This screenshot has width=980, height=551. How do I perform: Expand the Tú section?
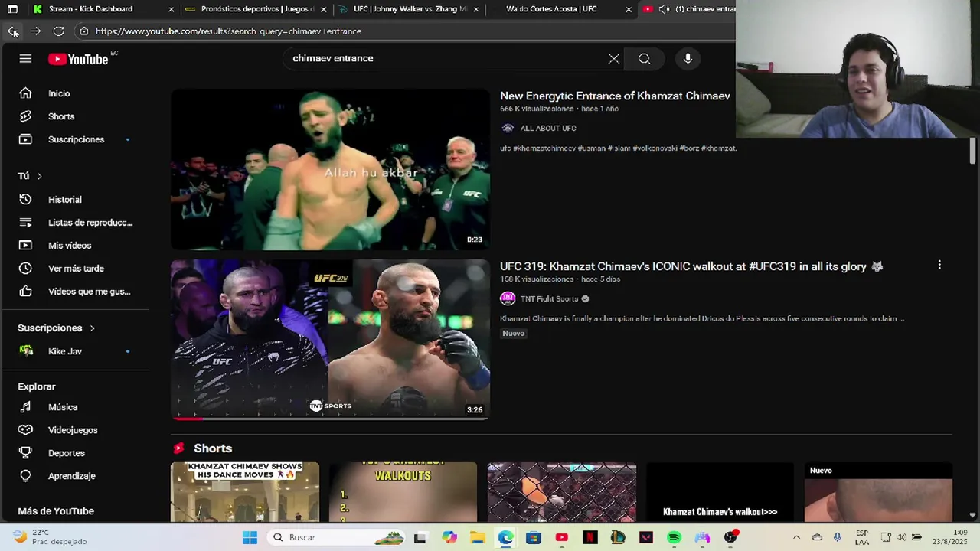(x=31, y=176)
